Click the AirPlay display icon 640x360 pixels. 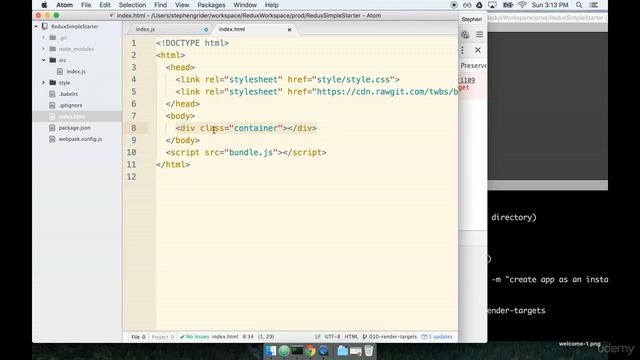pos(492,5)
